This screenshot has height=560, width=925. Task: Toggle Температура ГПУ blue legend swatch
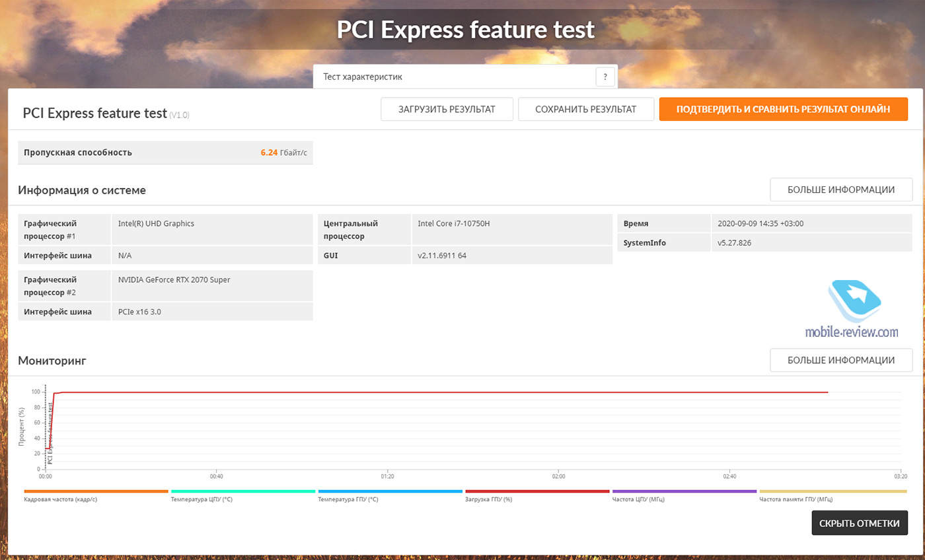390,491
